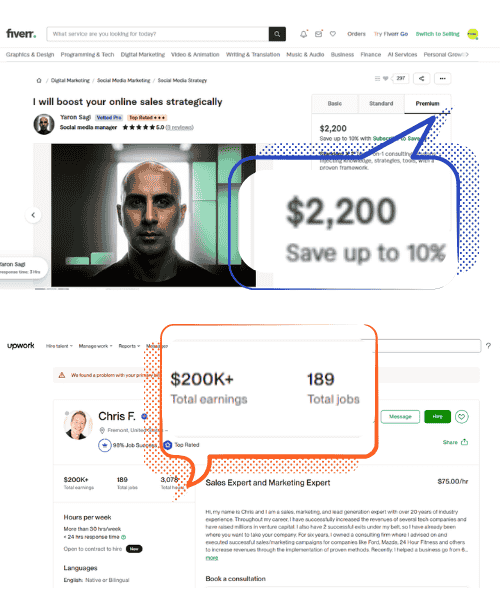The height and width of the screenshot is (600, 500).
Task: Open the favorites heart in Fiverr header
Action: click(333, 34)
